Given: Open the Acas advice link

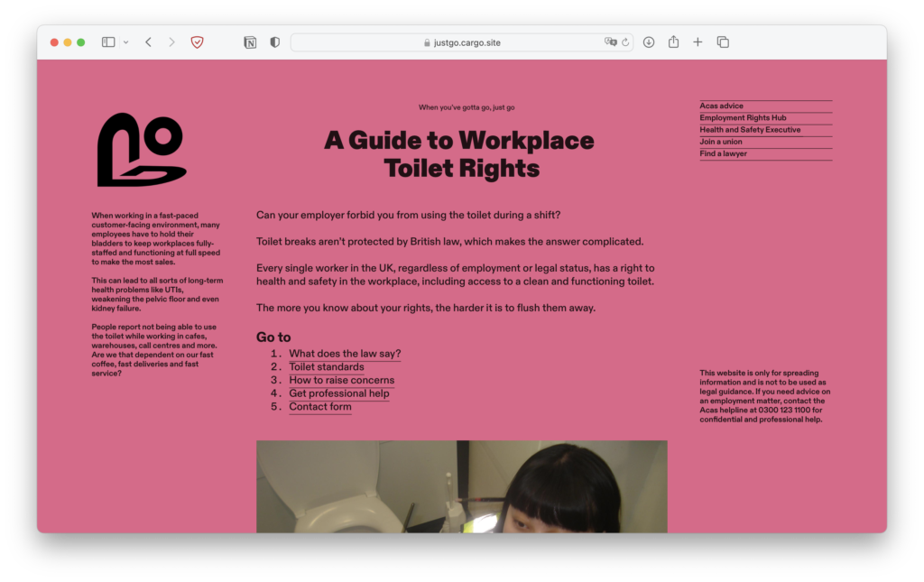Looking at the screenshot, I should click(x=721, y=106).
